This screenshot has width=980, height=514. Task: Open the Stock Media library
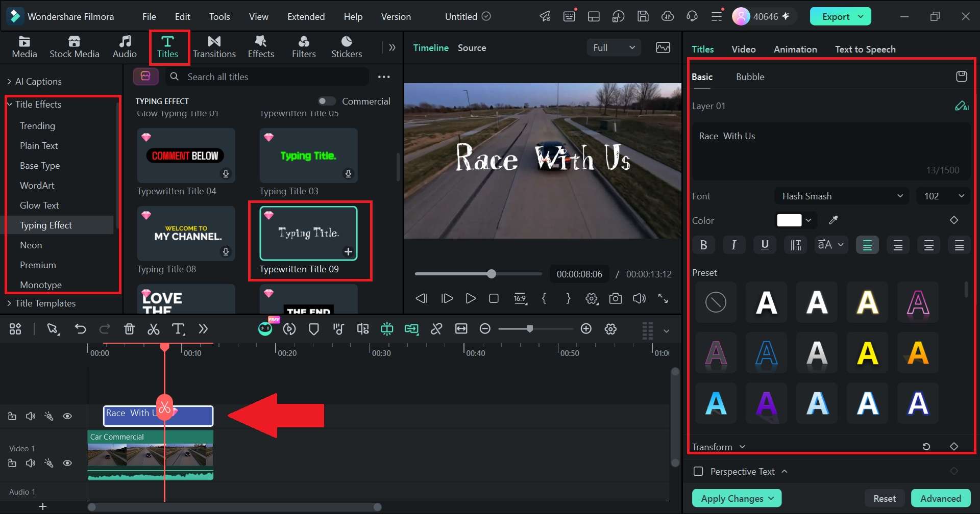point(75,47)
